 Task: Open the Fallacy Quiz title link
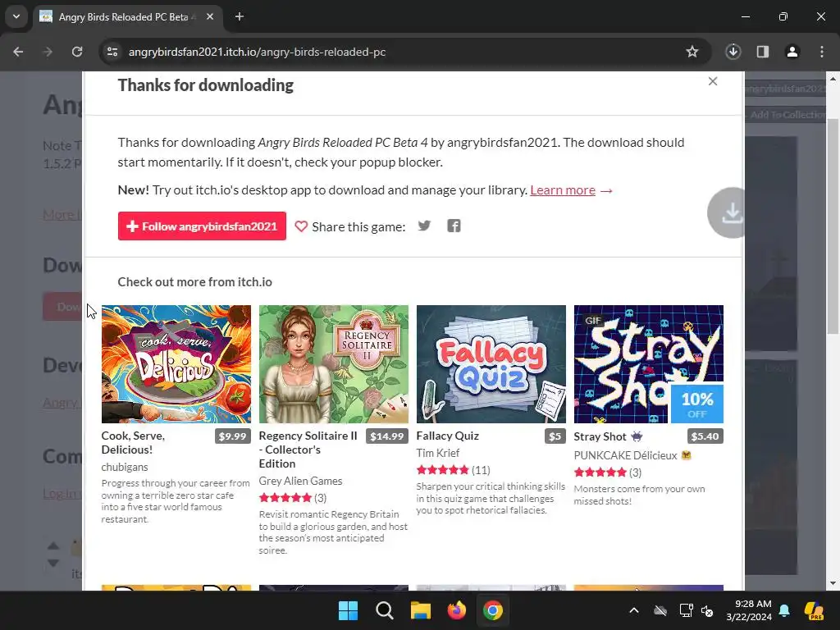click(x=447, y=436)
